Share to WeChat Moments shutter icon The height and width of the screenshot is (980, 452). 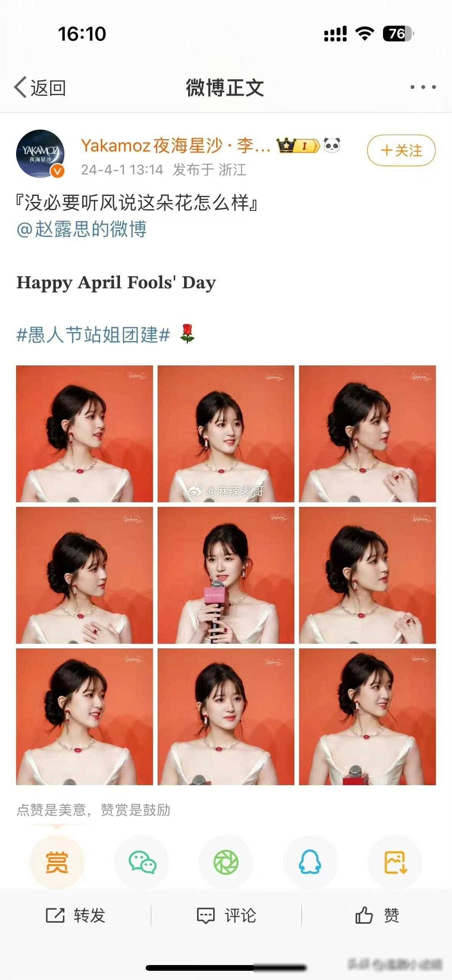click(x=226, y=862)
